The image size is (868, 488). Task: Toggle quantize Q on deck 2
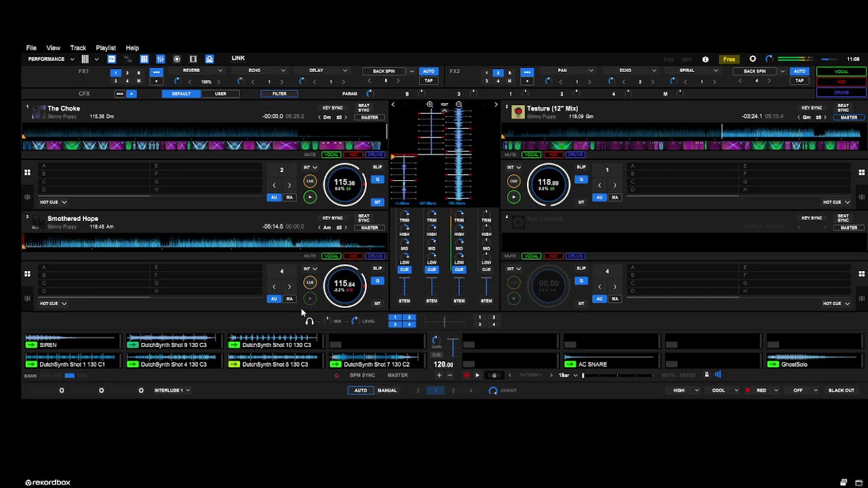coord(581,180)
